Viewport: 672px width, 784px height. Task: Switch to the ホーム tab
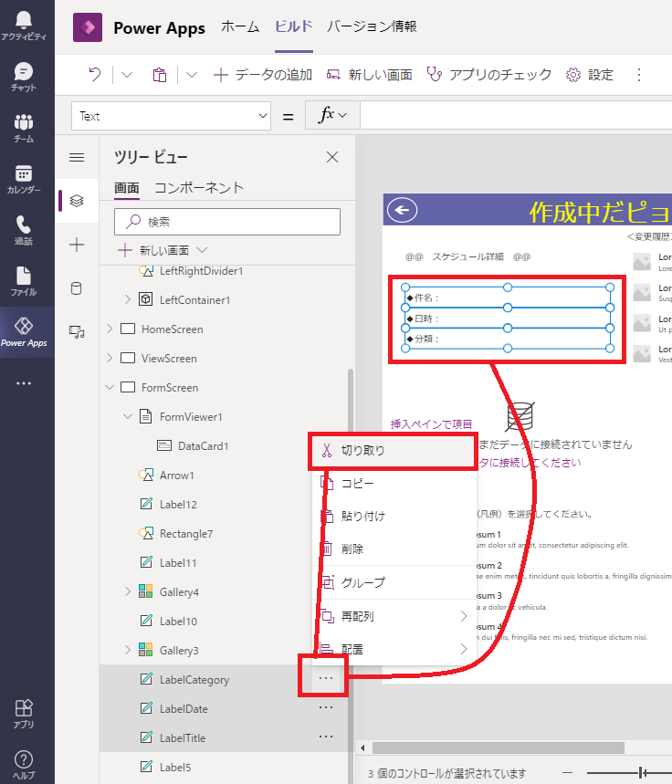(x=240, y=26)
